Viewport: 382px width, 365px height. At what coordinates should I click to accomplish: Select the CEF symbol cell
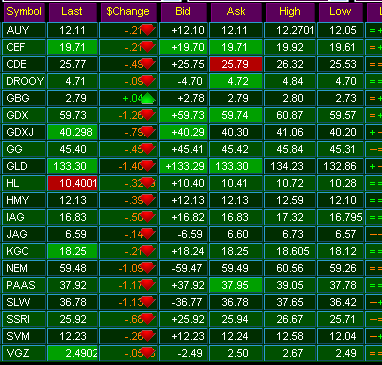(24, 47)
